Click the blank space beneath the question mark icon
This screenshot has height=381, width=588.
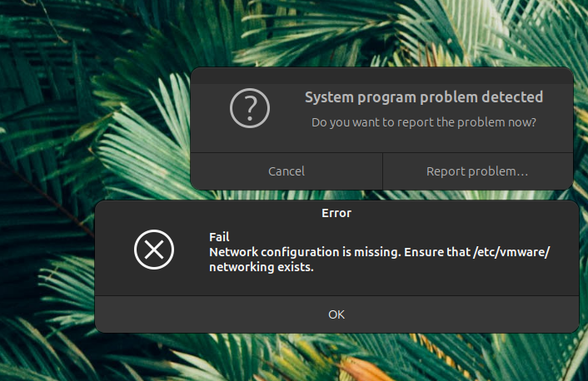pos(250,141)
